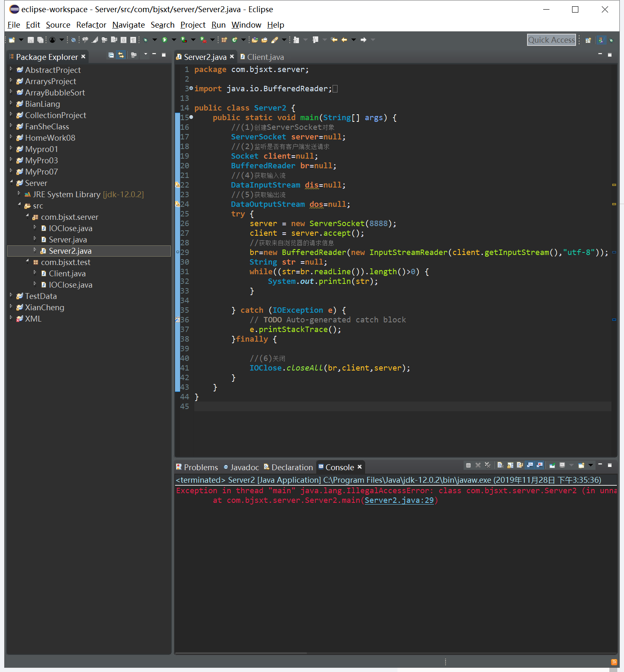The height and width of the screenshot is (672, 624).
Task: Open Package Explorer View Menu dropdown
Action: pyautogui.click(x=145, y=54)
